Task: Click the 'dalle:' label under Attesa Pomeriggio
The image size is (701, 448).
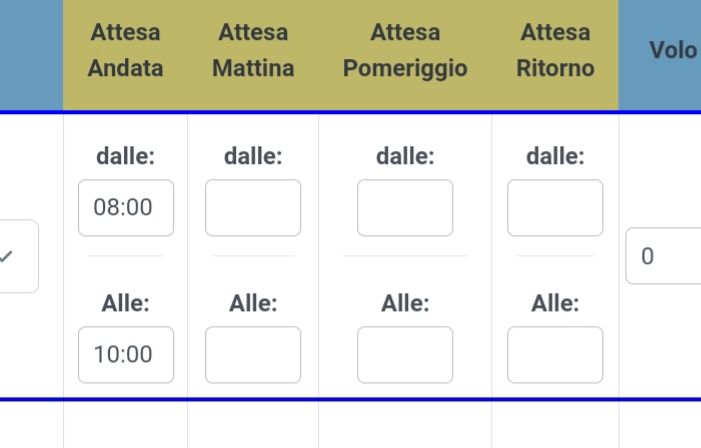Action: pos(405,156)
